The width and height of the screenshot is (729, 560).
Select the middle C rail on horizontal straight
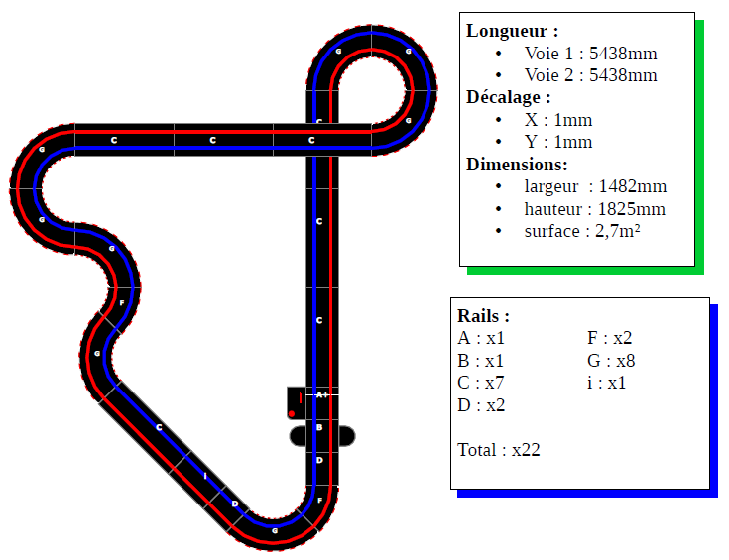click(212, 141)
